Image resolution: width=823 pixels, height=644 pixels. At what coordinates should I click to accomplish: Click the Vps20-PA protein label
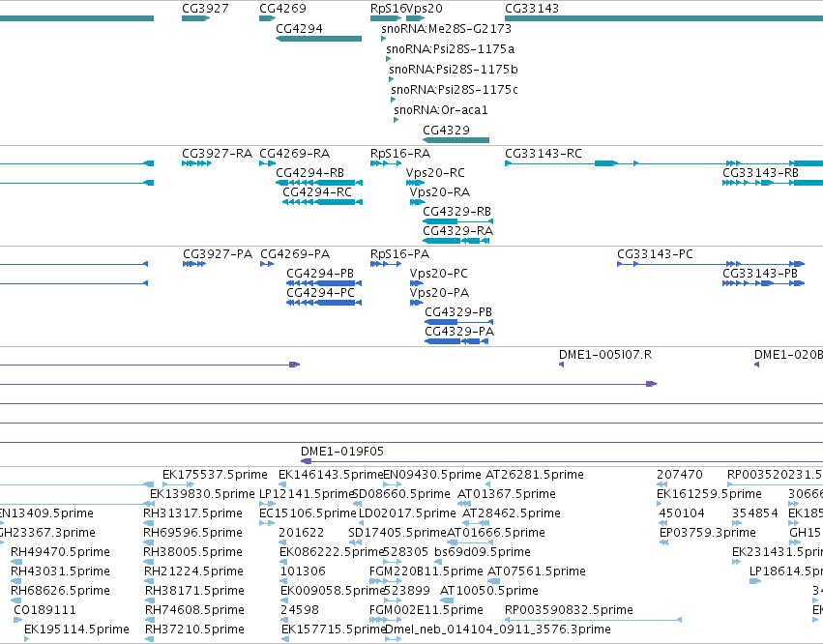tap(439, 293)
